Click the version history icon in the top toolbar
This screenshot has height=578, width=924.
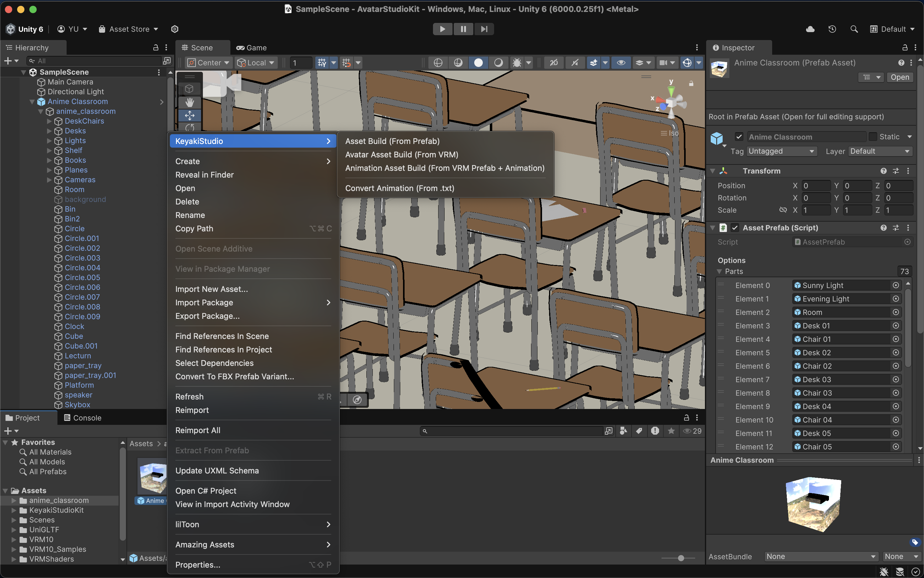[832, 29]
